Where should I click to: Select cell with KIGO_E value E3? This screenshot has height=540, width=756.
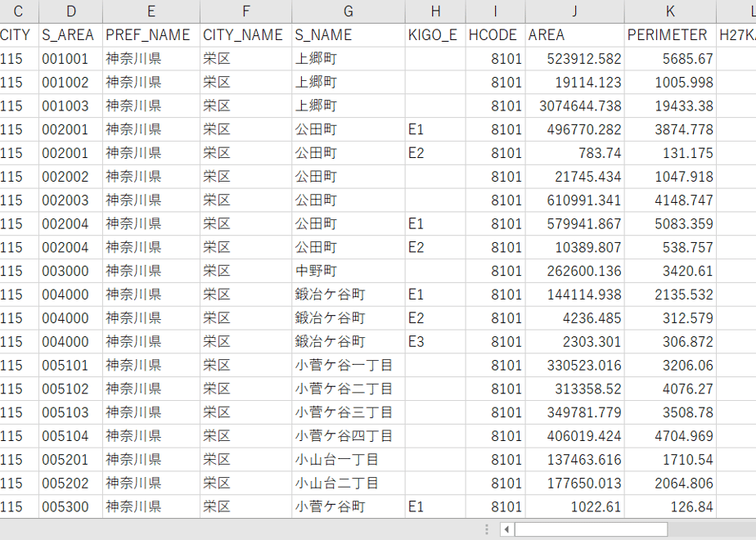point(435,342)
